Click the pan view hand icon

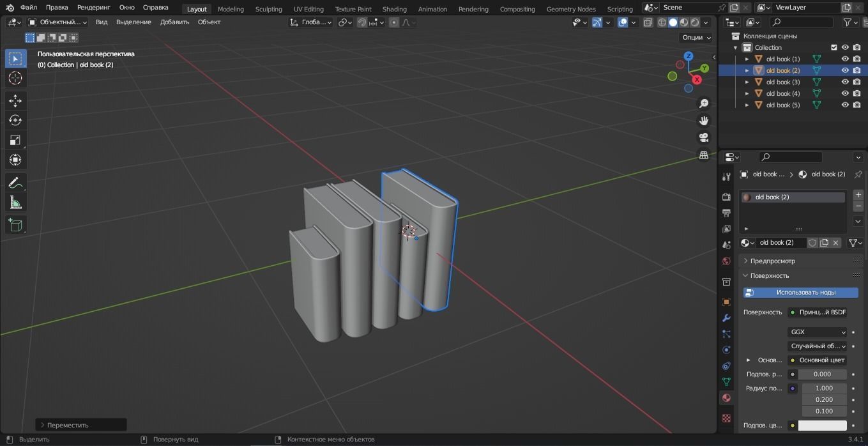point(704,121)
